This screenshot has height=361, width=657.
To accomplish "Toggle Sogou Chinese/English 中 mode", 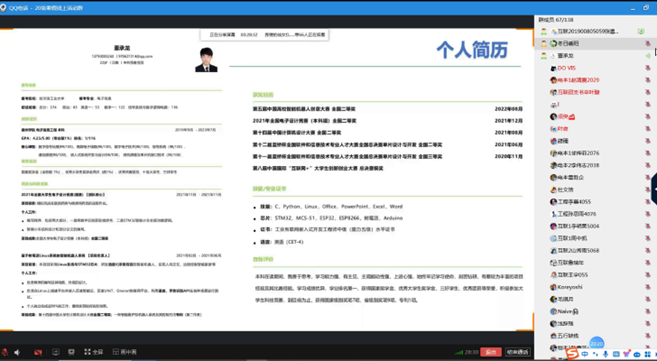I will pos(585,354).
